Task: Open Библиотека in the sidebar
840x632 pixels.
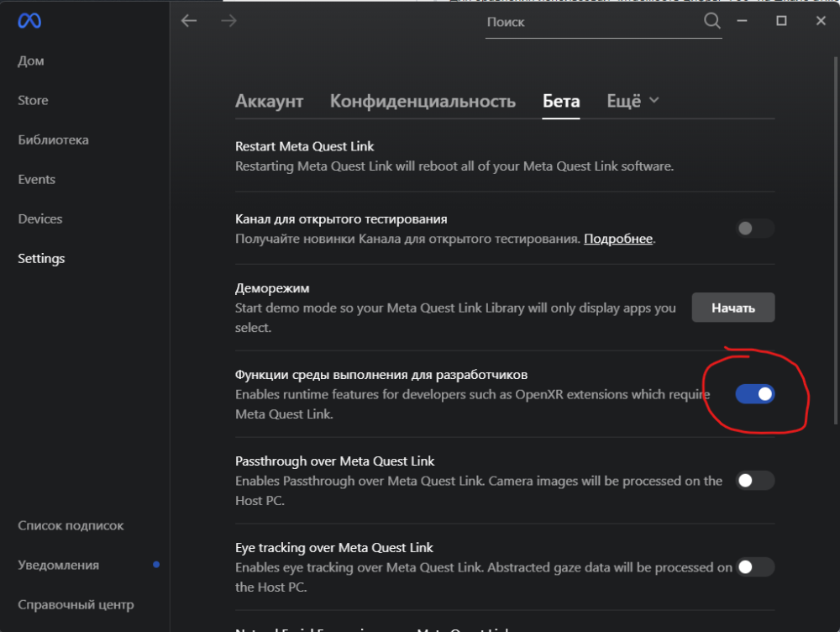Action: (53, 140)
